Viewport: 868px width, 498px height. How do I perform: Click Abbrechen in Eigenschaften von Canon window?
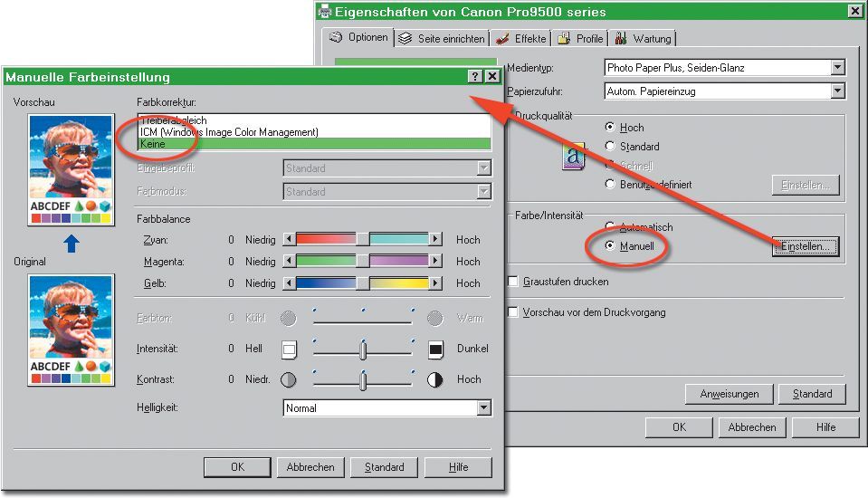click(752, 427)
